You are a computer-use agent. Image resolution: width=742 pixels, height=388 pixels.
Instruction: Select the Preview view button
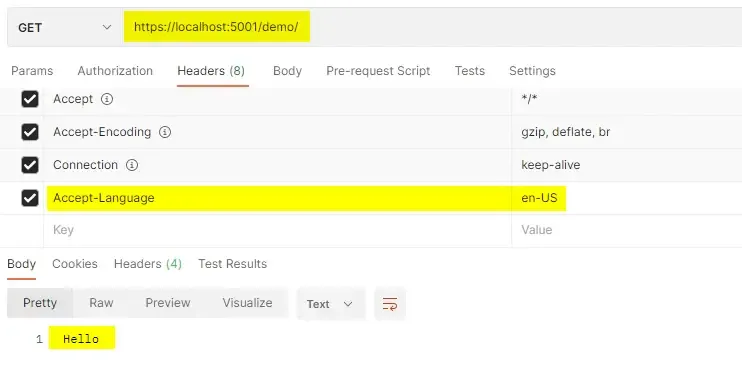168,303
